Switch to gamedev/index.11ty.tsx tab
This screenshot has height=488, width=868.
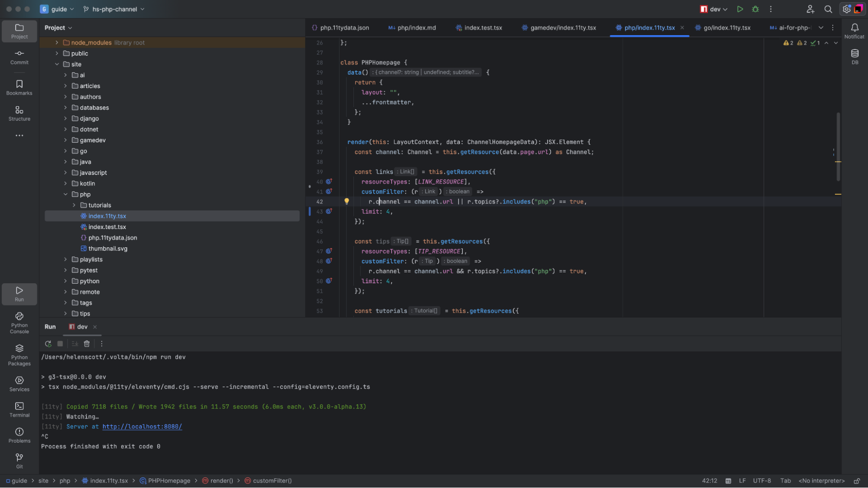559,28
